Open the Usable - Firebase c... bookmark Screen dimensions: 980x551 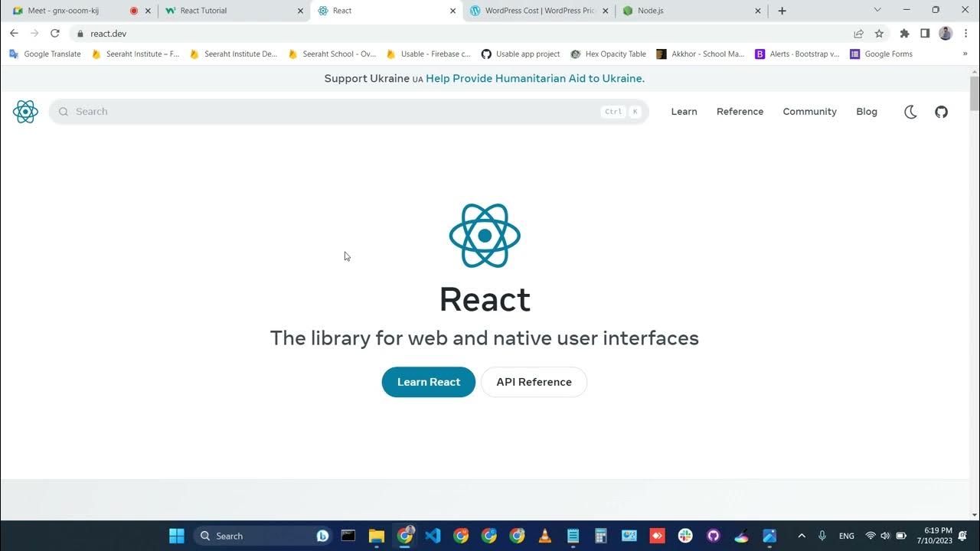[x=429, y=54]
